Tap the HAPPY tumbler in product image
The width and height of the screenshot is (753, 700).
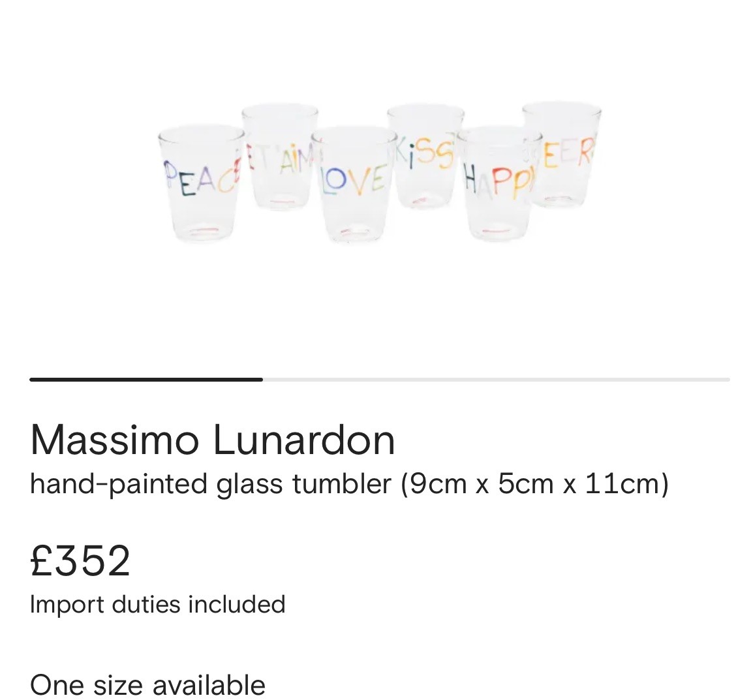(499, 185)
